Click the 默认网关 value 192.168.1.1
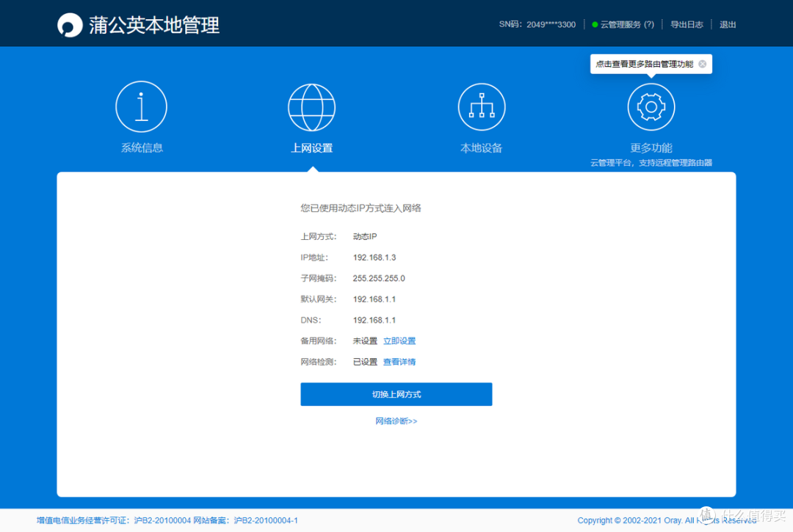Viewport: 793px width, 532px height. pos(374,299)
